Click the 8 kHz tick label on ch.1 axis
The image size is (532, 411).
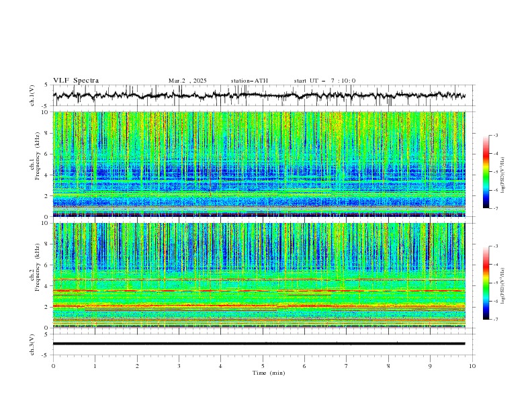pyautogui.click(x=47, y=133)
